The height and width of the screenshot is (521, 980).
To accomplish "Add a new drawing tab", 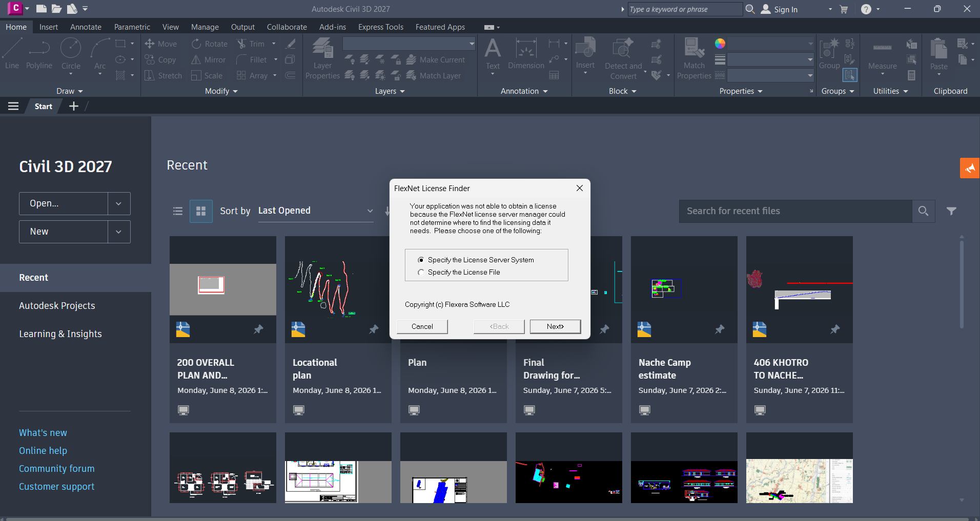I will (x=74, y=106).
